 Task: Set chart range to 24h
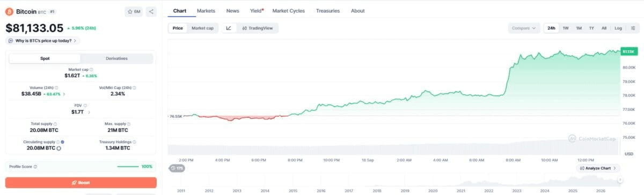click(551, 28)
